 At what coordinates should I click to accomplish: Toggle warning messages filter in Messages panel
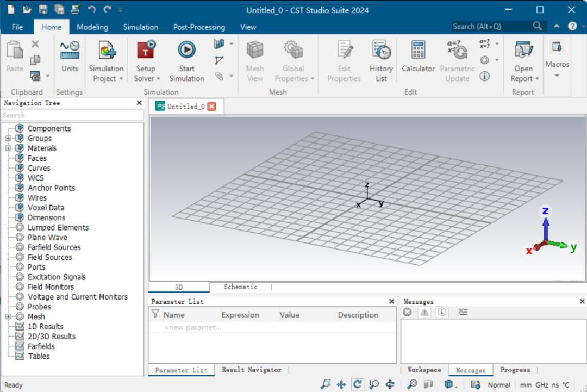424,312
